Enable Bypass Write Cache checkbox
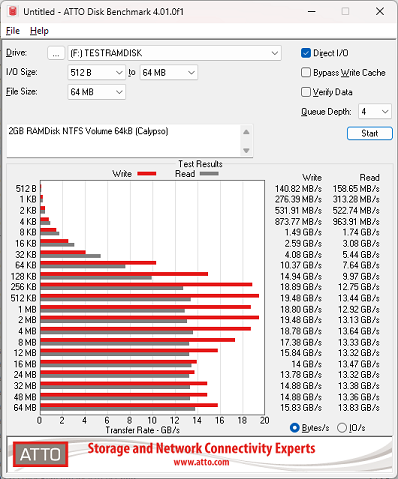The image size is (398, 479). [x=306, y=72]
